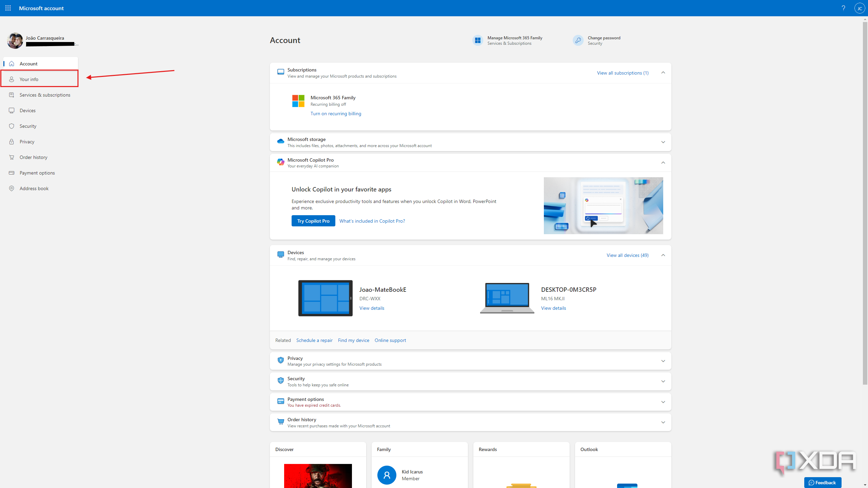This screenshot has width=868, height=488.
Task: Click the Security shield icon in sidebar
Action: (x=12, y=126)
